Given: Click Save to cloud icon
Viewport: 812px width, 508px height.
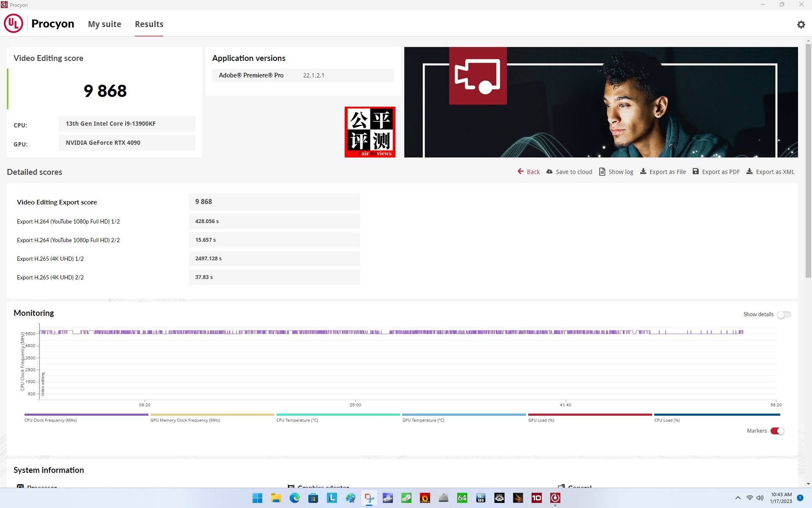Looking at the screenshot, I should tap(549, 171).
